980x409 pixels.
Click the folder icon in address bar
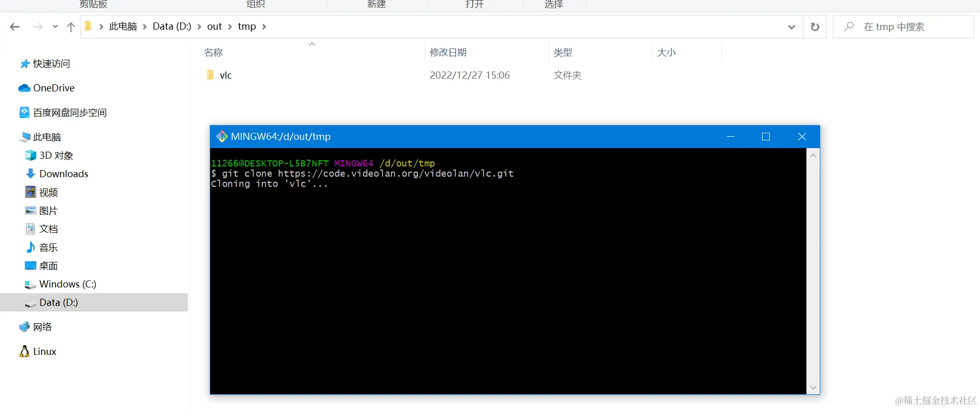[x=88, y=26]
